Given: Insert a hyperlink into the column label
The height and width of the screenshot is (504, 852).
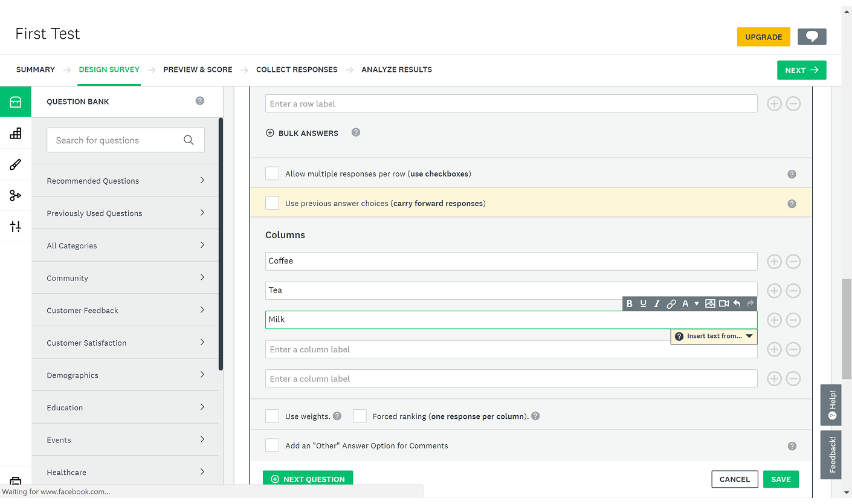Looking at the screenshot, I should [671, 303].
